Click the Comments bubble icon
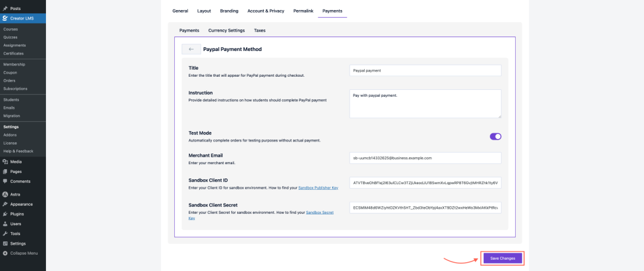 coord(6,181)
